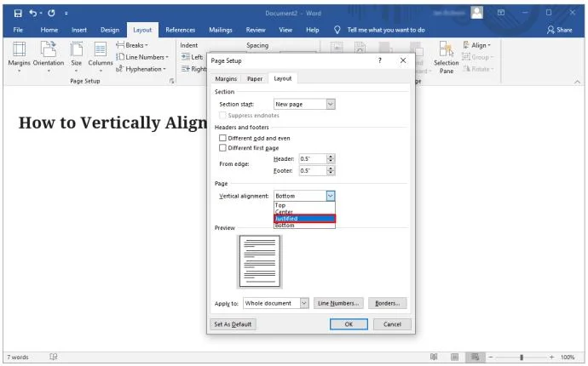Click the zoom in plus button
Viewport: 588px width, 366px height.
(551, 357)
